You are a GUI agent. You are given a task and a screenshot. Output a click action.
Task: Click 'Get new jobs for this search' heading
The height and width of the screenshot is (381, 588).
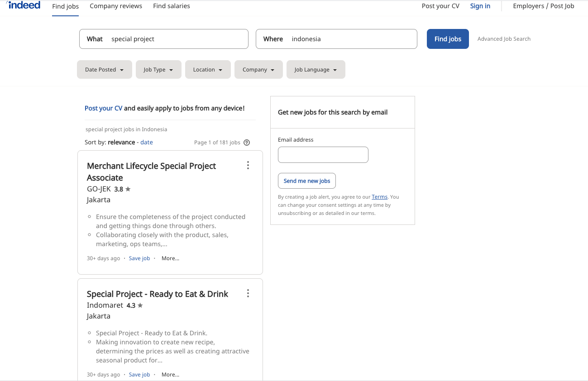333,112
